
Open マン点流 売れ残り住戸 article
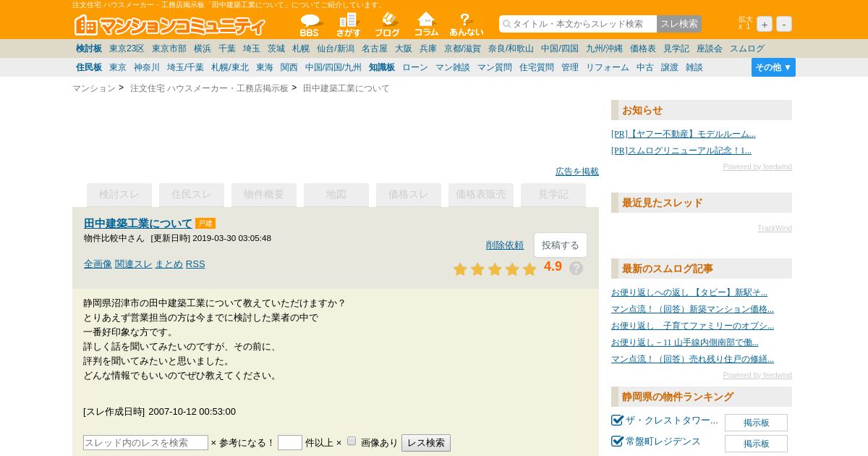(692, 359)
